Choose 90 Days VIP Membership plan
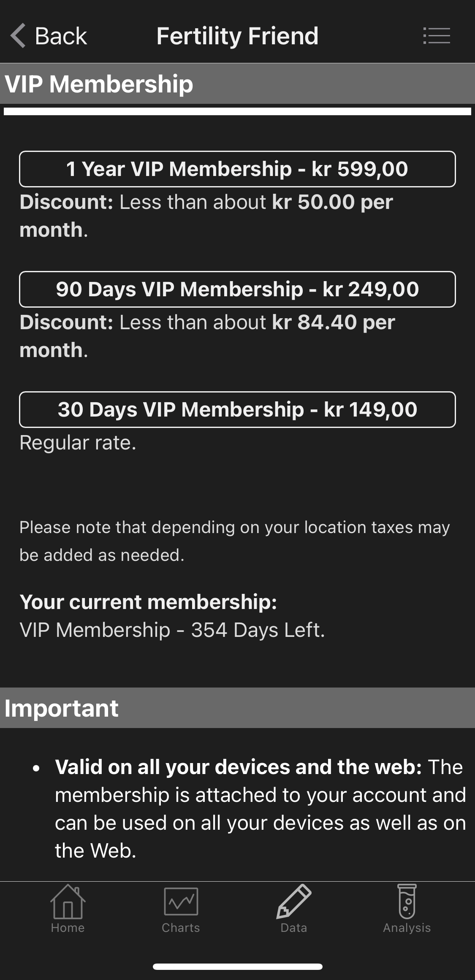This screenshot has height=980, width=475. pyautogui.click(x=237, y=289)
